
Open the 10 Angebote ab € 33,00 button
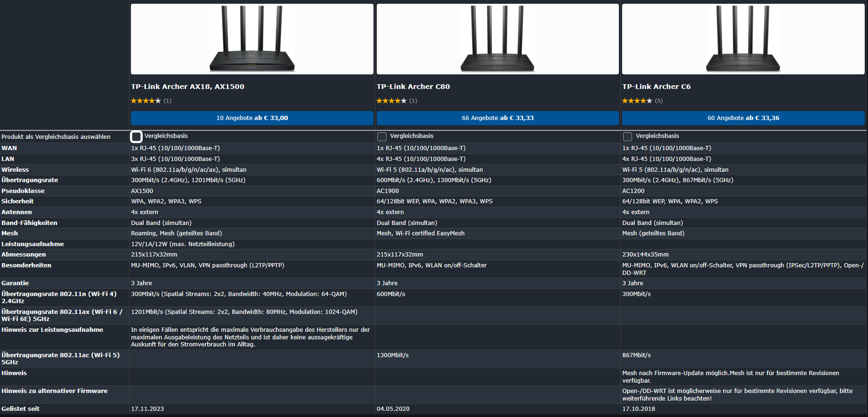point(252,118)
